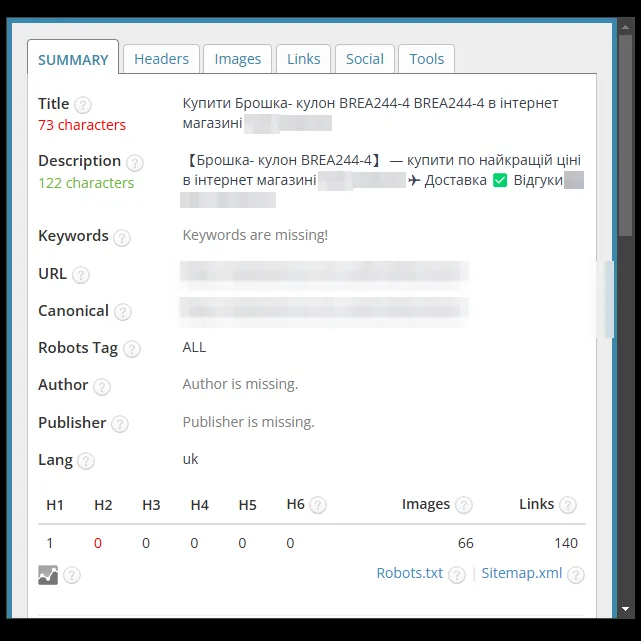Go to the Tools tab
Viewport: 641px width, 641px height.
tap(426, 59)
